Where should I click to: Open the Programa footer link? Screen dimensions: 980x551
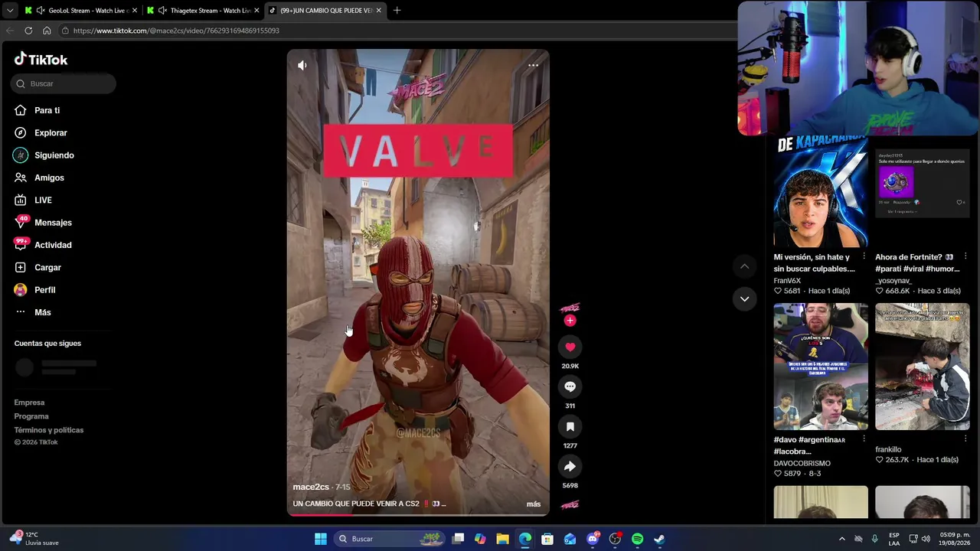[31, 416]
